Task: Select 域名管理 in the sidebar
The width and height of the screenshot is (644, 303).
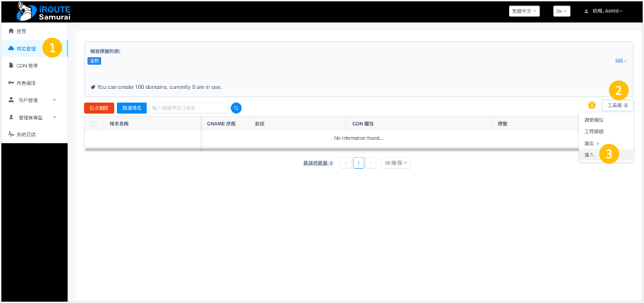Action: point(26,49)
